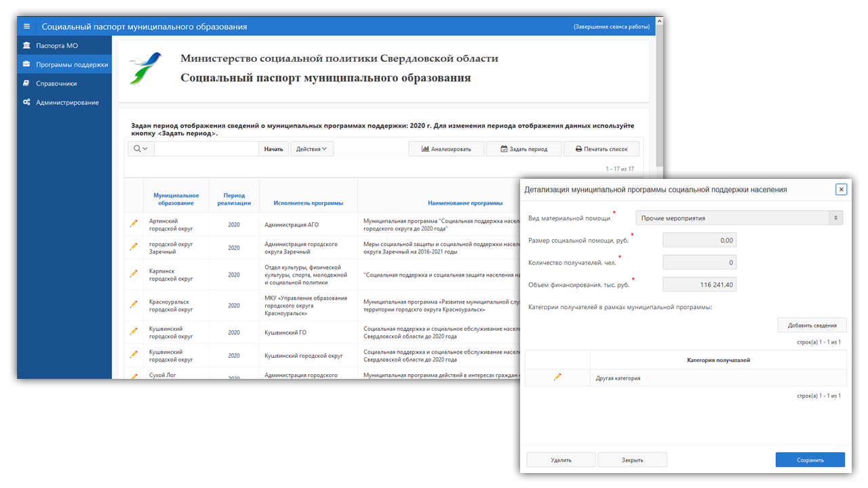Edit the Кушвинский ГО row pencil

point(134,331)
